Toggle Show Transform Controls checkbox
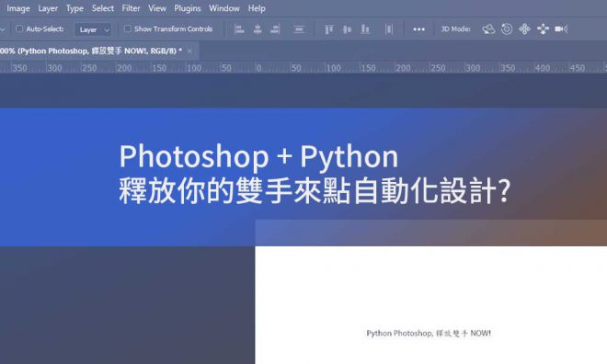Screen dimensions: 607x364 click(x=127, y=28)
